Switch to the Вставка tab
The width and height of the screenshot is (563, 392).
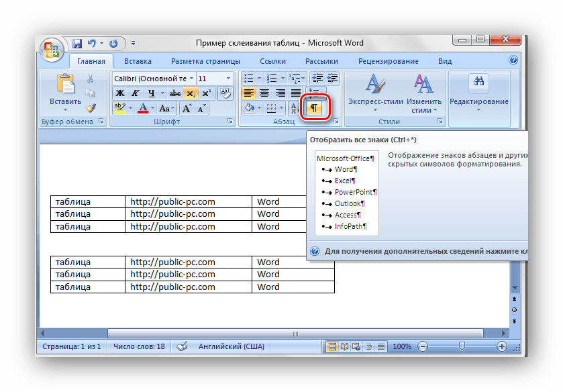pyautogui.click(x=138, y=61)
